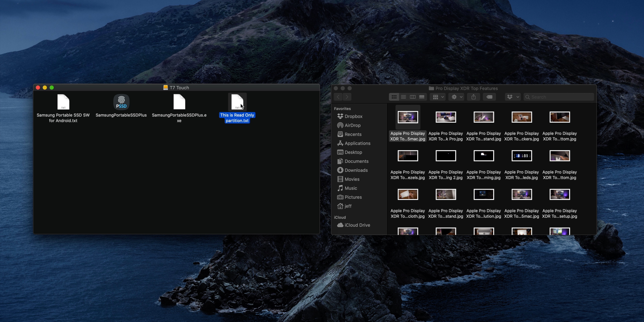
Task: Click the Edit Tags toolbar icon
Action: click(489, 97)
